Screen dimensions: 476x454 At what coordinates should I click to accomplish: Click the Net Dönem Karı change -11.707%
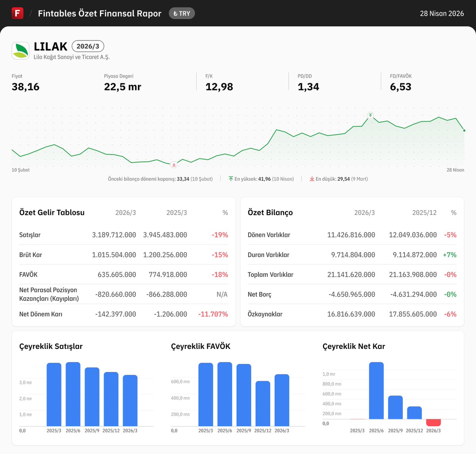(213, 314)
